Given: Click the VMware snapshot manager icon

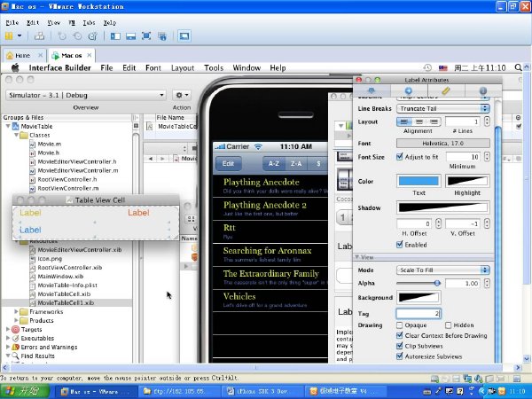Looking at the screenshot, I should (92, 36).
